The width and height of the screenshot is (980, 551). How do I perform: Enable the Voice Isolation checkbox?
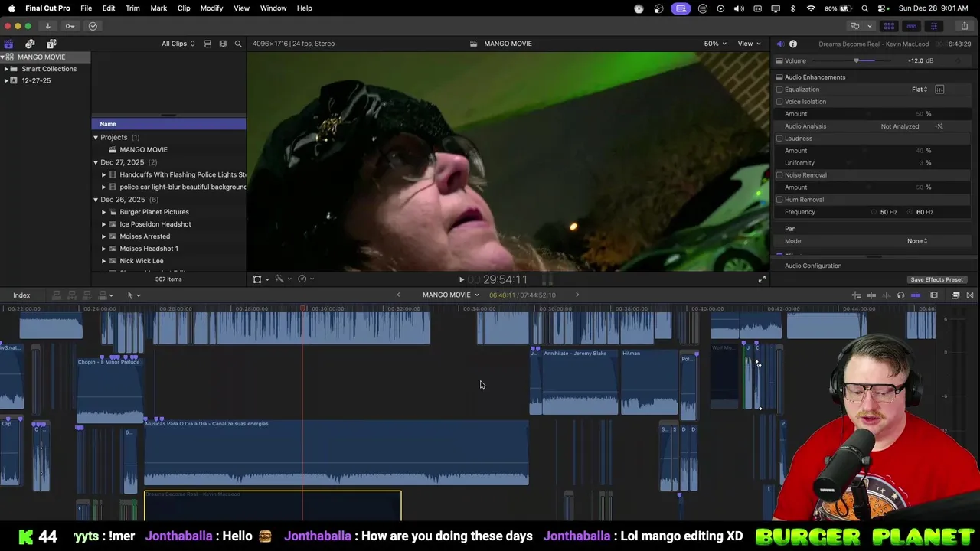pos(779,102)
